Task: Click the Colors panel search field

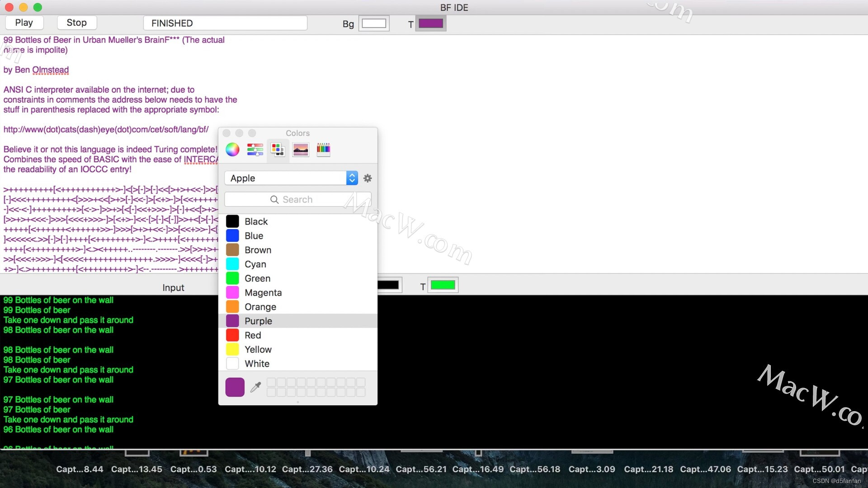Action: tap(297, 199)
